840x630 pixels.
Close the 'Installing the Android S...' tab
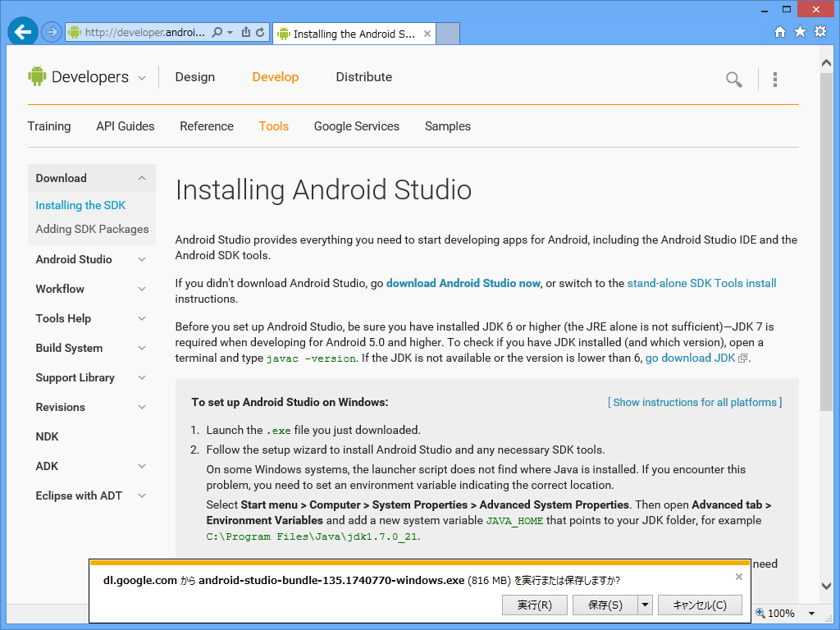[x=427, y=34]
